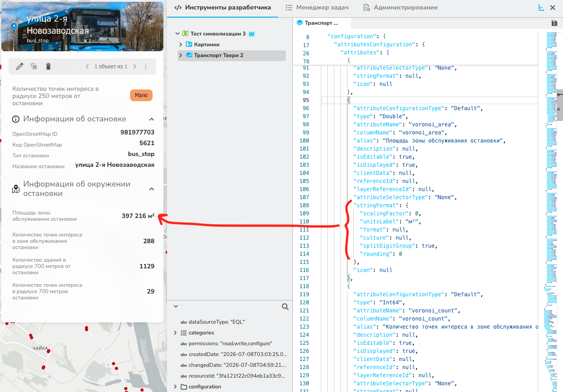Collapse the Информация об окружении остановки section

152,189
